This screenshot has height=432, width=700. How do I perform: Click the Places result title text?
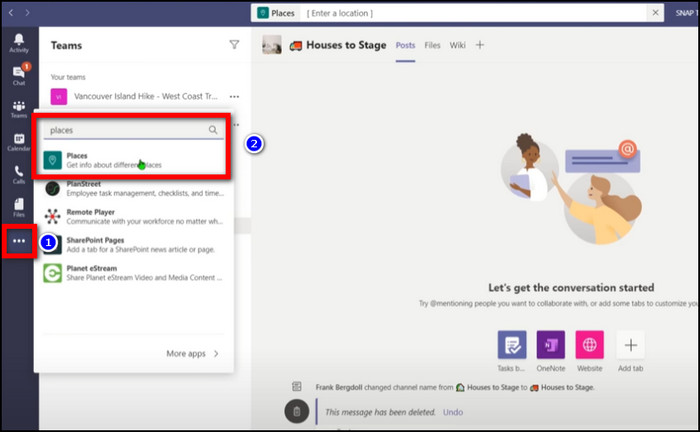[x=77, y=155]
